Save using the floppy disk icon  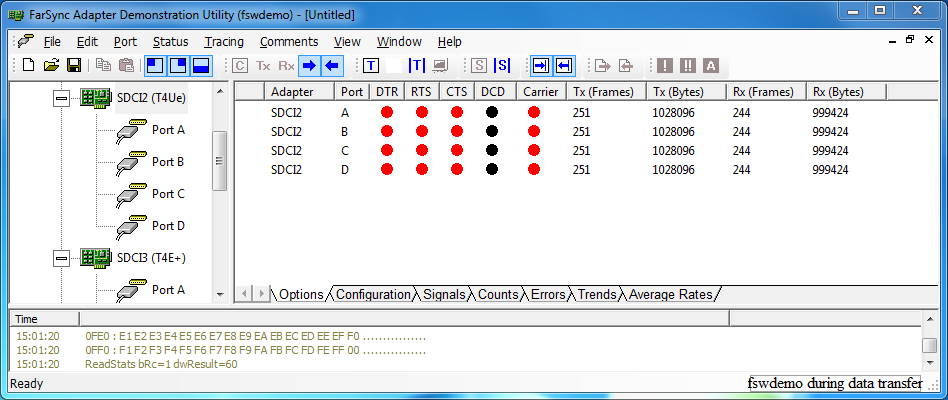pyautogui.click(x=74, y=66)
